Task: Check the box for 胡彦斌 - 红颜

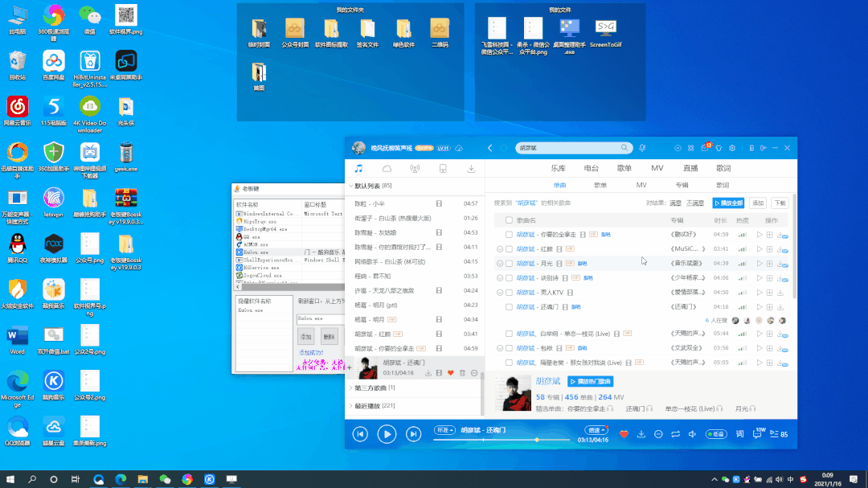Action: click(509, 249)
